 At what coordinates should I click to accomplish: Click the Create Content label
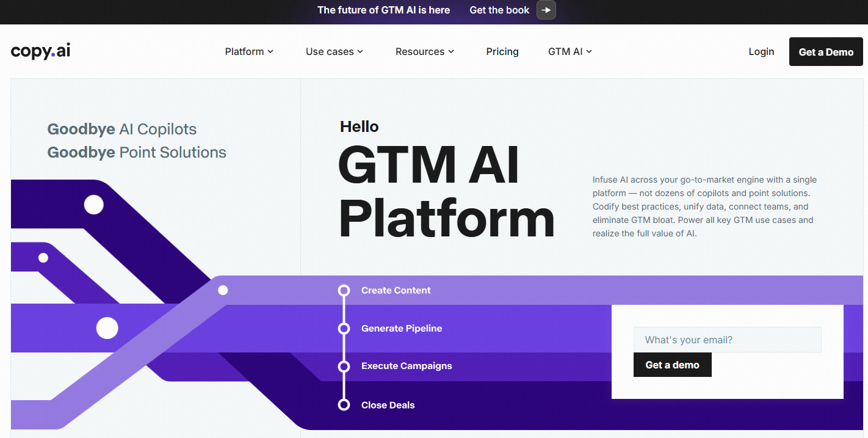tap(396, 290)
